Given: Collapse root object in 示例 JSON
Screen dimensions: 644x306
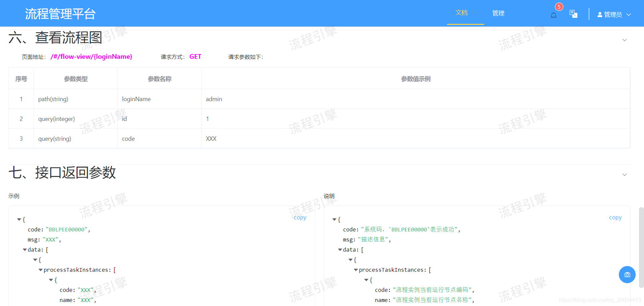Looking at the screenshot, I should (19, 220).
